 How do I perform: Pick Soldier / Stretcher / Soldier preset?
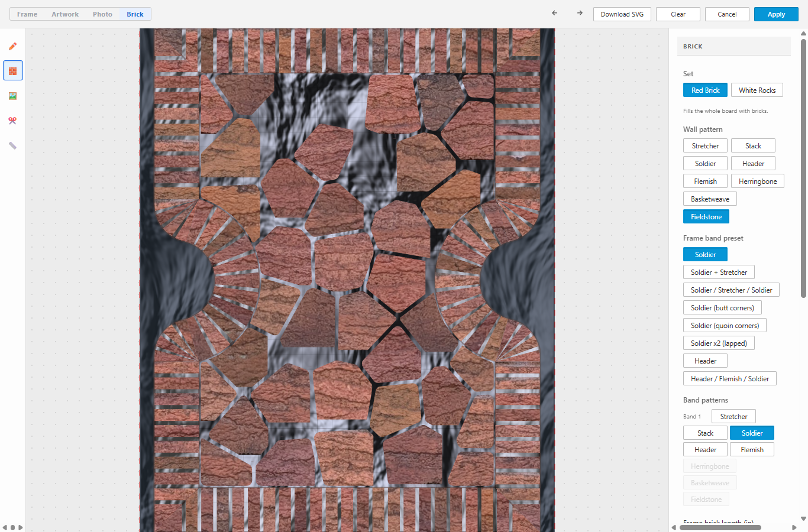tap(731, 290)
